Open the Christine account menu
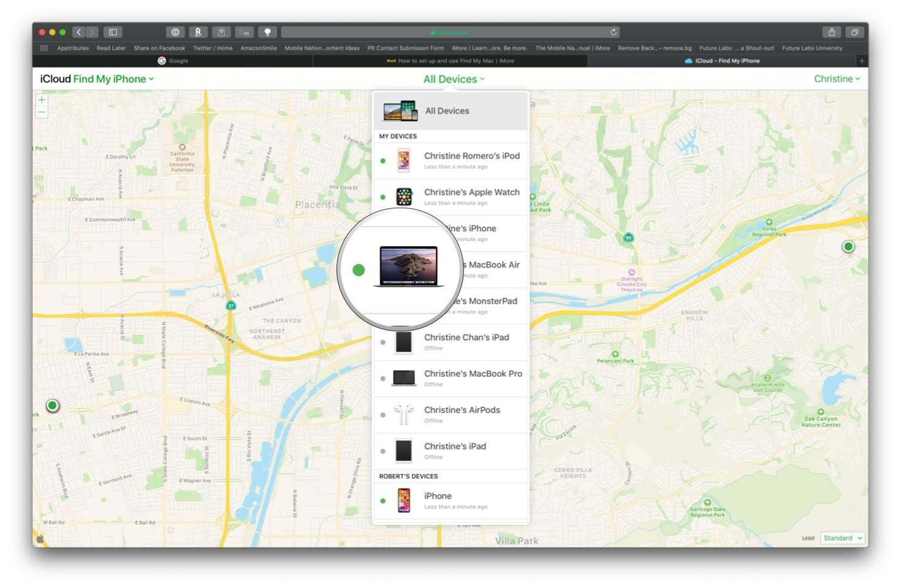Image resolution: width=901 pixels, height=588 pixels. (x=837, y=78)
